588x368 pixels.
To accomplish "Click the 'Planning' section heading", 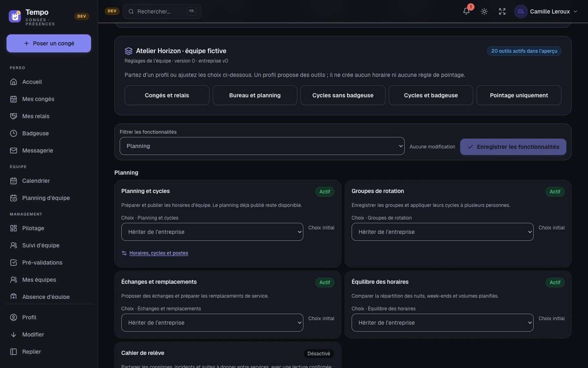I will coord(126,173).
